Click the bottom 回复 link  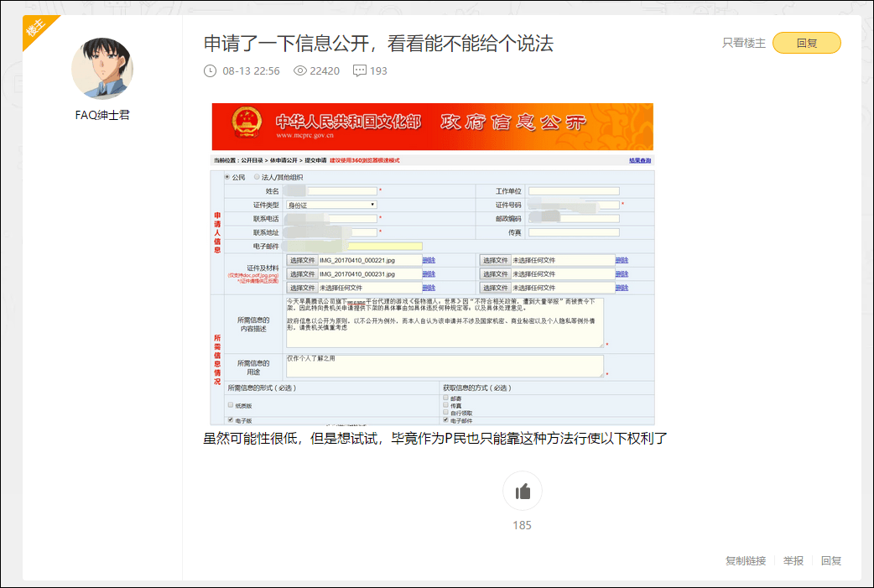(831, 560)
